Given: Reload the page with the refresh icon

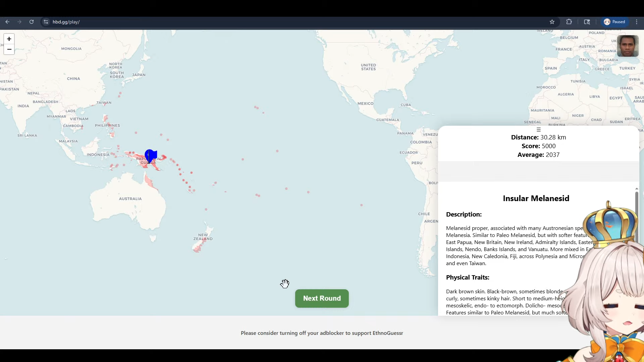Looking at the screenshot, I should [32, 22].
